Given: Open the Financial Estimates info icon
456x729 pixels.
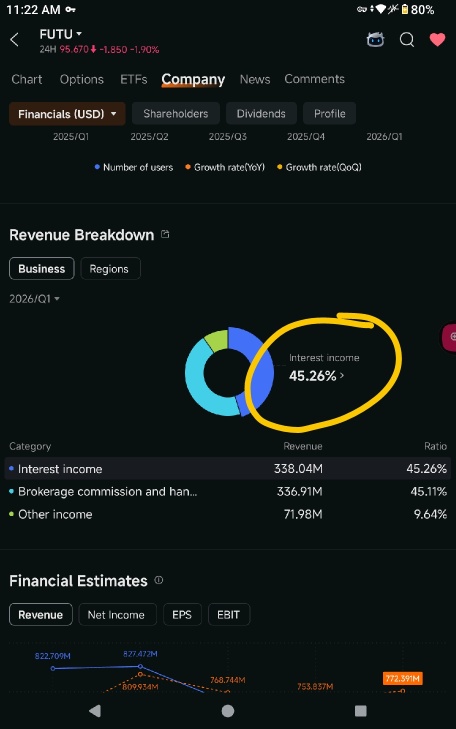Looking at the screenshot, I should (159, 580).
